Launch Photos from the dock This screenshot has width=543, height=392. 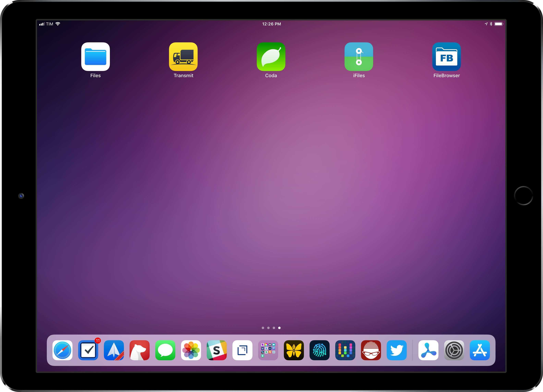(x=191, y=350)
